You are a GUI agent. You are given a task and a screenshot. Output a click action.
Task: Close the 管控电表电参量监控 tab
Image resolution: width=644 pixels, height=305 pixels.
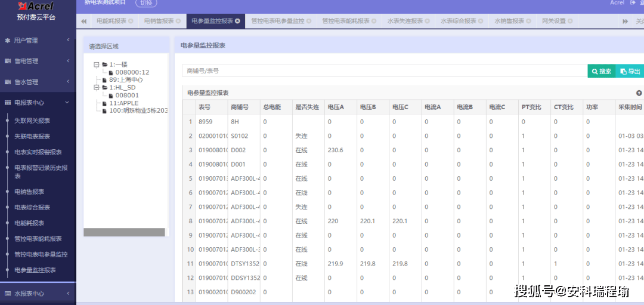(309, 21)
